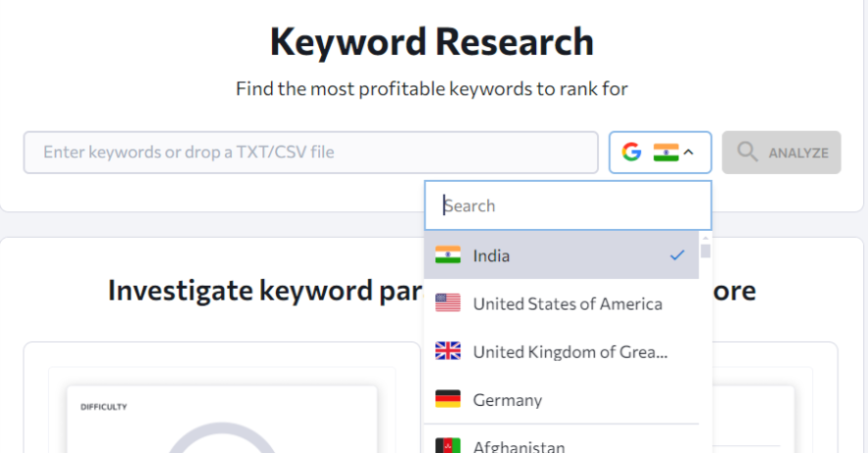Click the India flag in the country list

[x=448, y=255]
